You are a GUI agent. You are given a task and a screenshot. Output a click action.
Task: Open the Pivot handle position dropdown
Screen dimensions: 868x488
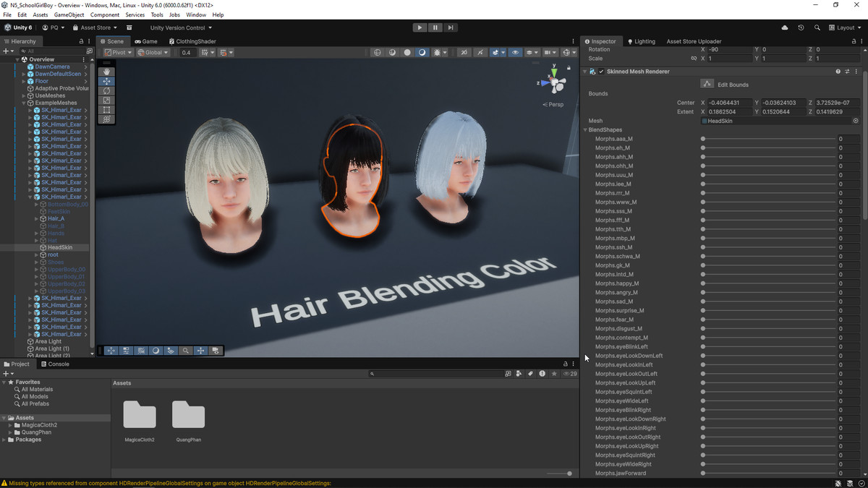[x=118, y=53]
